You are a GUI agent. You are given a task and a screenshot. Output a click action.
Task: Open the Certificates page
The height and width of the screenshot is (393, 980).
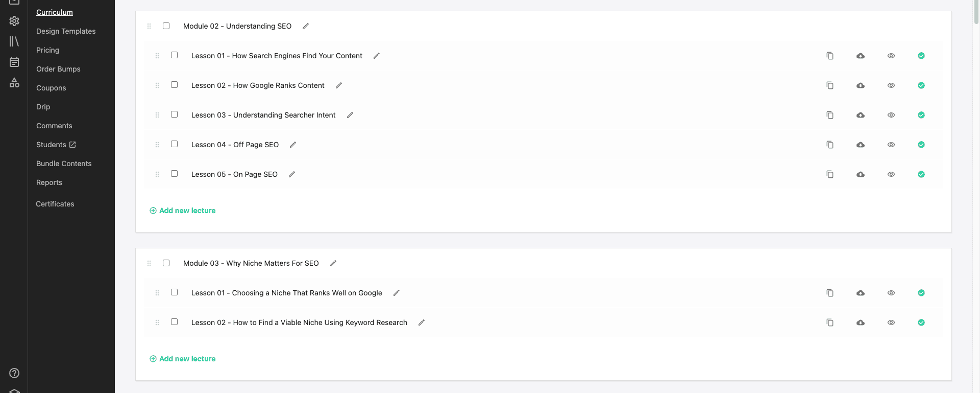coord(55,203)
